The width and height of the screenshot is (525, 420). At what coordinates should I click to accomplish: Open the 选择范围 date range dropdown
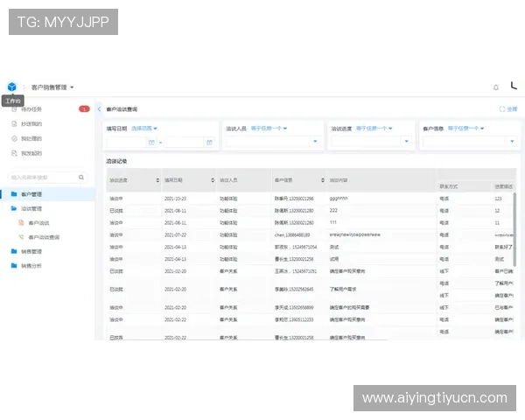[144, 129]
